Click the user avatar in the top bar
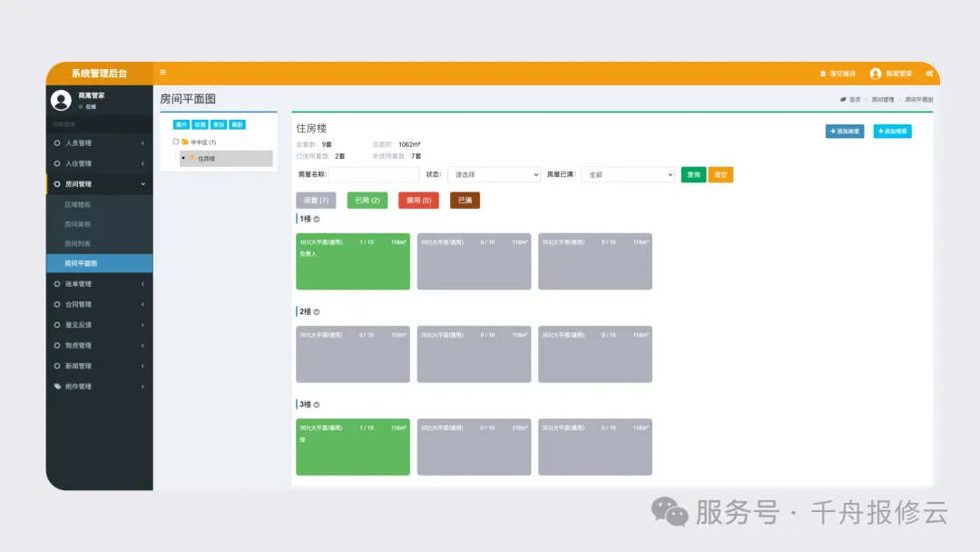 tap(876, 74)
